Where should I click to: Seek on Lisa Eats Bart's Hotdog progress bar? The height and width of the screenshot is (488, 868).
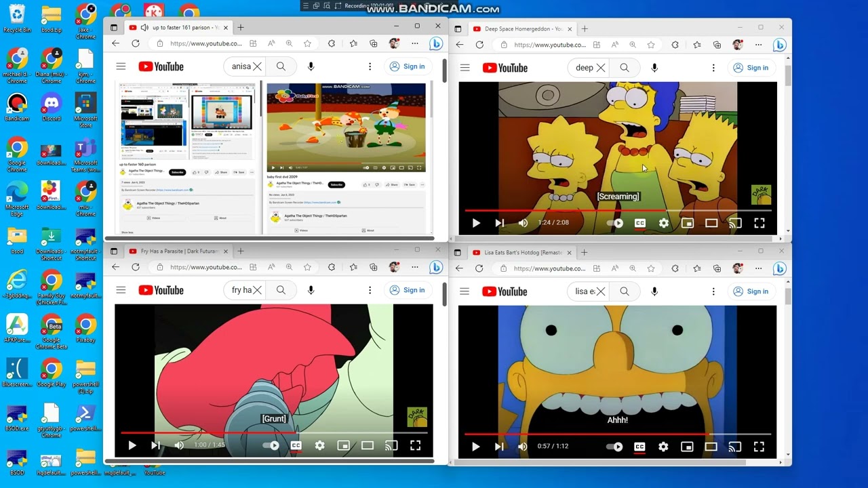point(618,434)
